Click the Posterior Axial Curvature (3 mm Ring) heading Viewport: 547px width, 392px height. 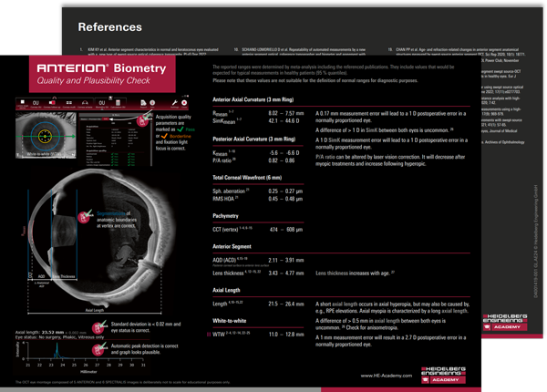[254, 139]
